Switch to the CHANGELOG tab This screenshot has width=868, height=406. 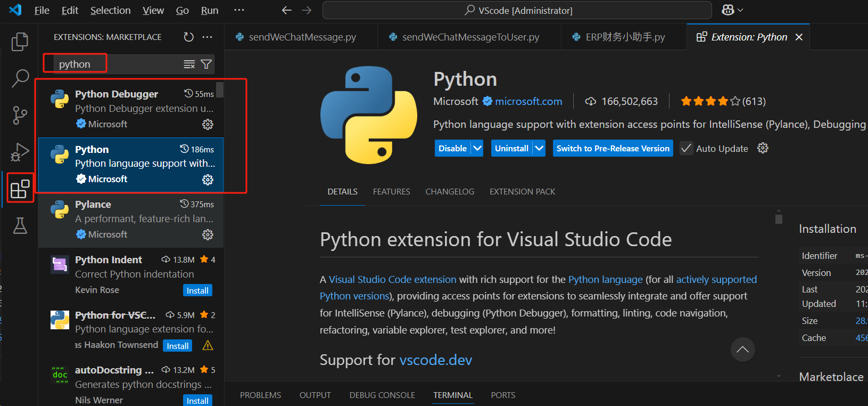pyautogui.click(x=450, y=191)
